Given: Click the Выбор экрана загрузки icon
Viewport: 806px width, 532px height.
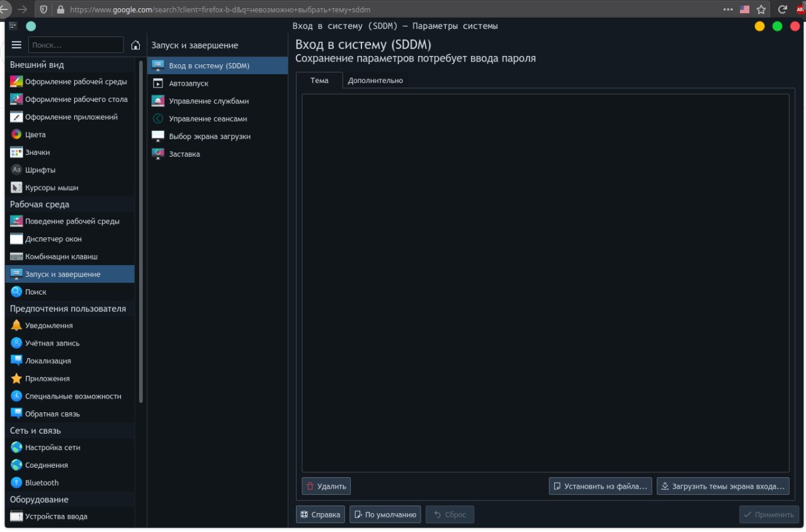Looking at the screenshot, I should point(158,136).
